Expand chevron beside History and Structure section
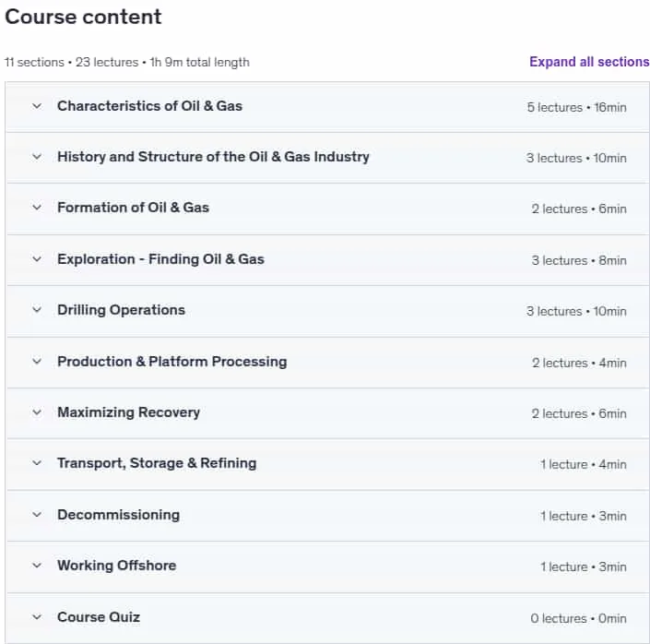This screenshot has width=650, height=644. 37,157
